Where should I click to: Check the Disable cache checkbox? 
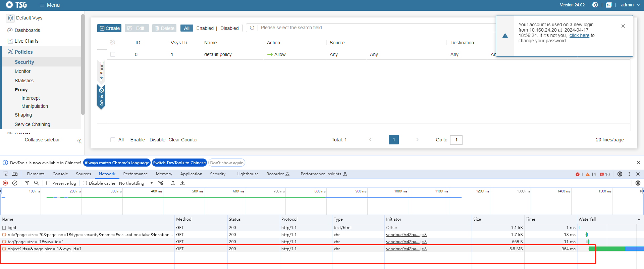tap(85, 183)
